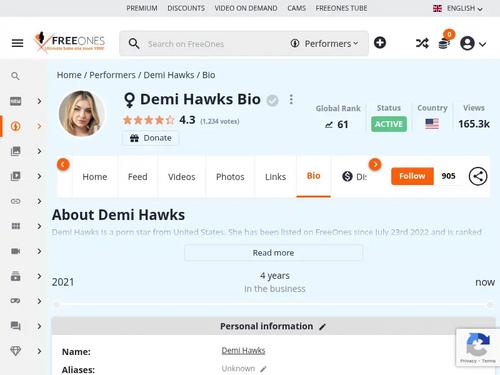The image size is (500, 375).
Task: Click the sidebar store shop icon
Action: pos(16,276)
